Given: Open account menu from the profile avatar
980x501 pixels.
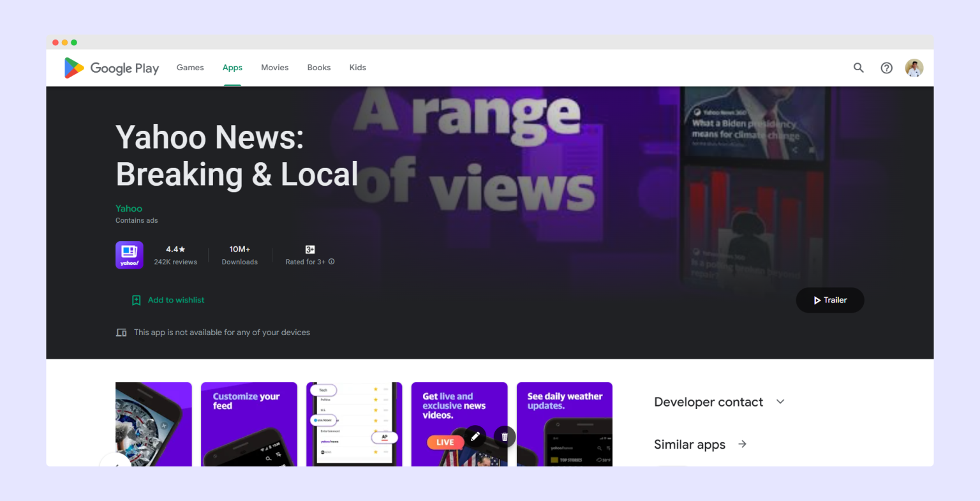Looking at the screenshot, I should (x=914, y=68).
